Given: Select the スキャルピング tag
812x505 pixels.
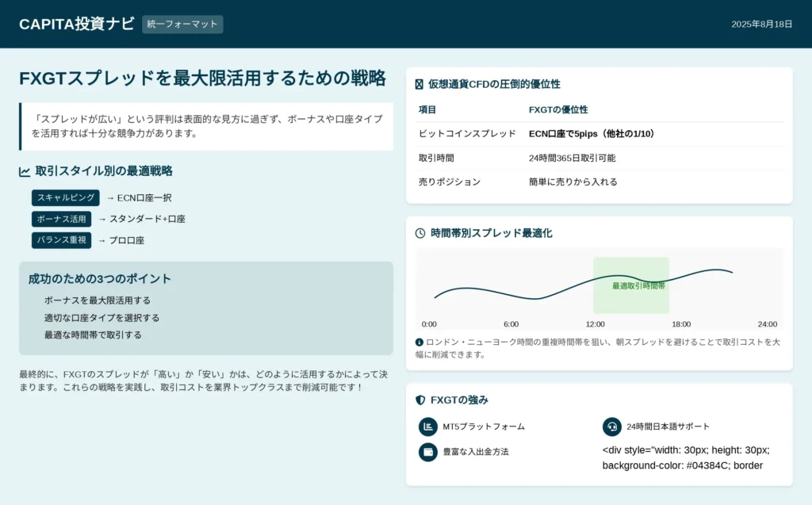Looking at the screenshot, I should [x=65, y=197].
